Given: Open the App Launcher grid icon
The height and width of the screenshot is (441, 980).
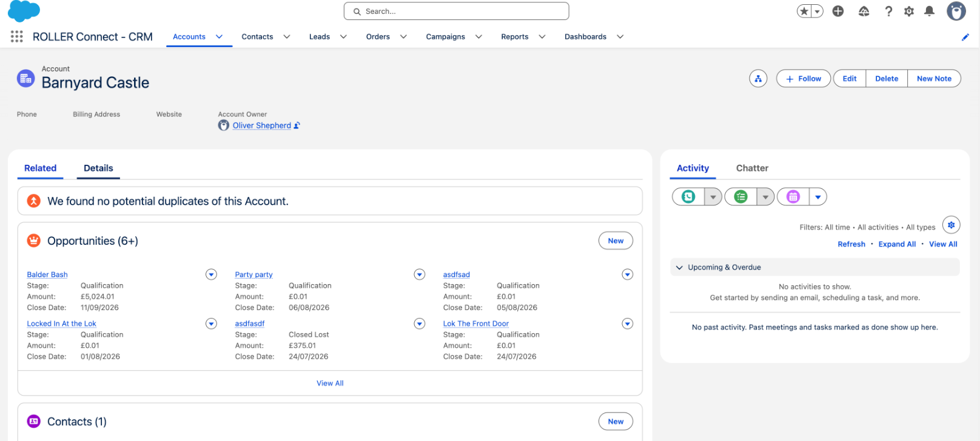Looking at the screenshot, I should (x=17, y=37).
